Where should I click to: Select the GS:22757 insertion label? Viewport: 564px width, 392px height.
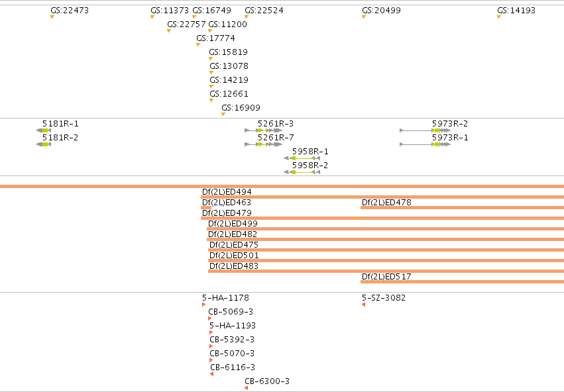(x=187, y=24)
